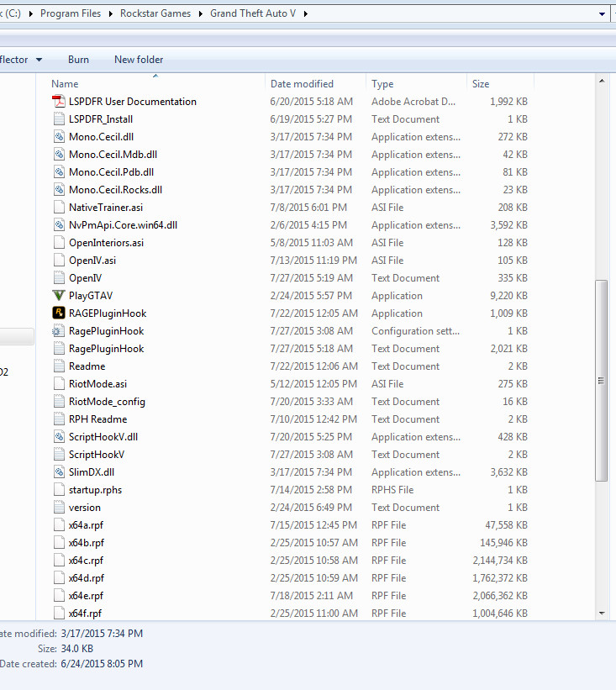
Task: Select the x64a.rpf file icon
Action: point(59,525)
